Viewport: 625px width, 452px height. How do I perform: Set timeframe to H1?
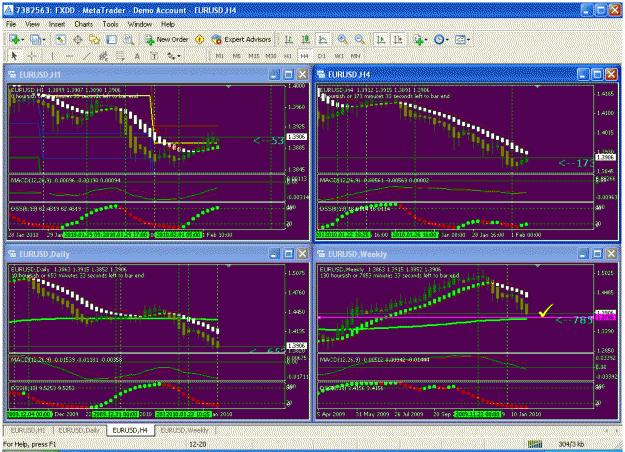pyautogui.click(x=288, y=56)
